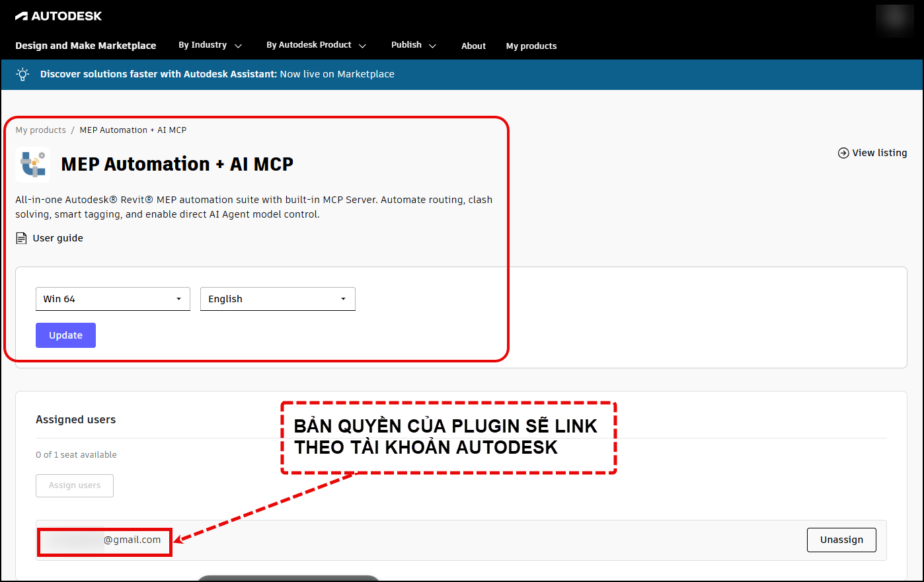The width and height of the screenshot is (924, 582).
Task: Click the Assign users button
Action: 75,485
